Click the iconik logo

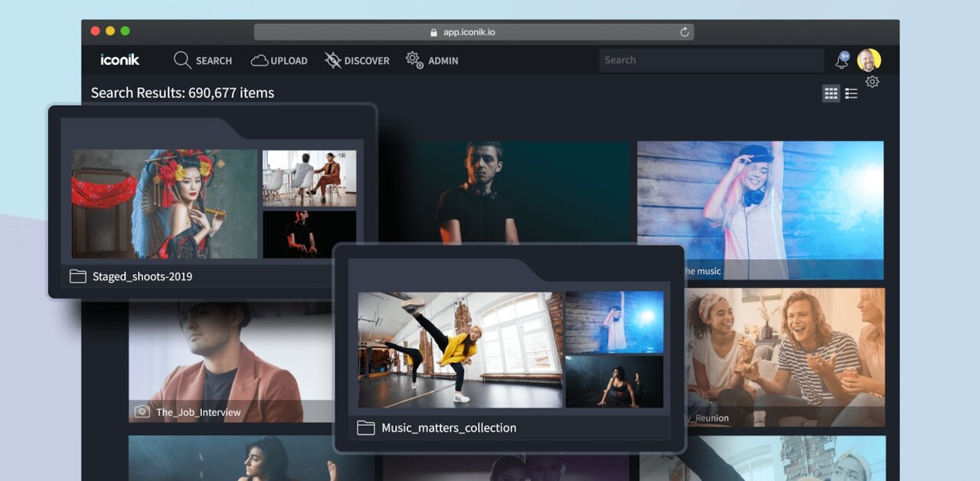tap(119, 60)
